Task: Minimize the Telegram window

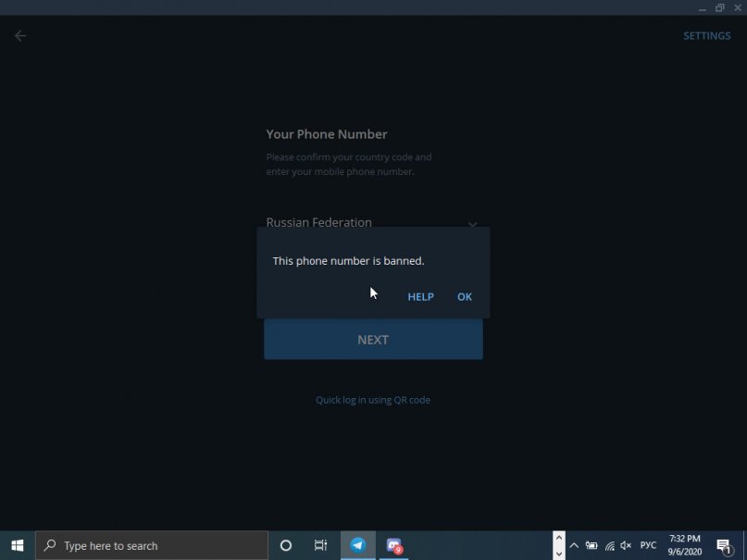Action: [703, 8]
